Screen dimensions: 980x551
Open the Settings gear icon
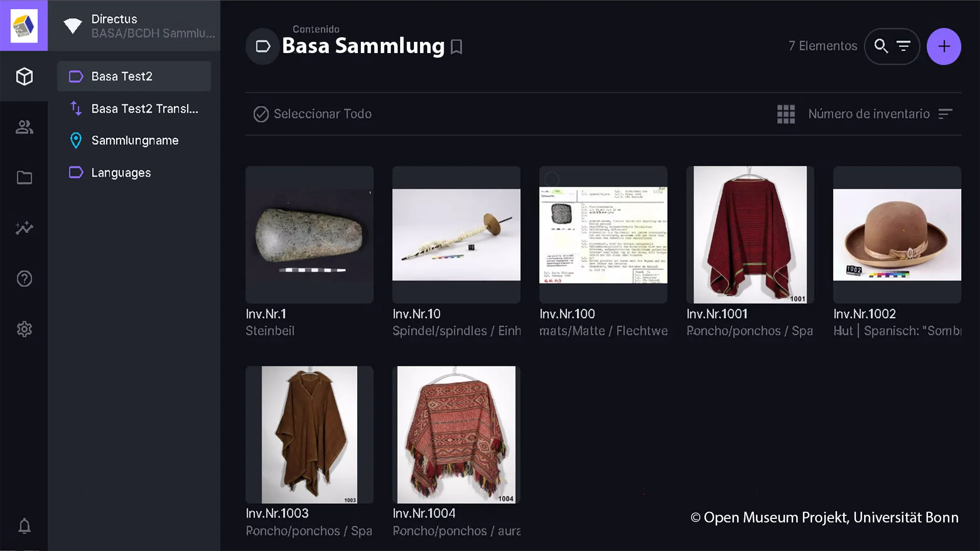pos(24,329)
